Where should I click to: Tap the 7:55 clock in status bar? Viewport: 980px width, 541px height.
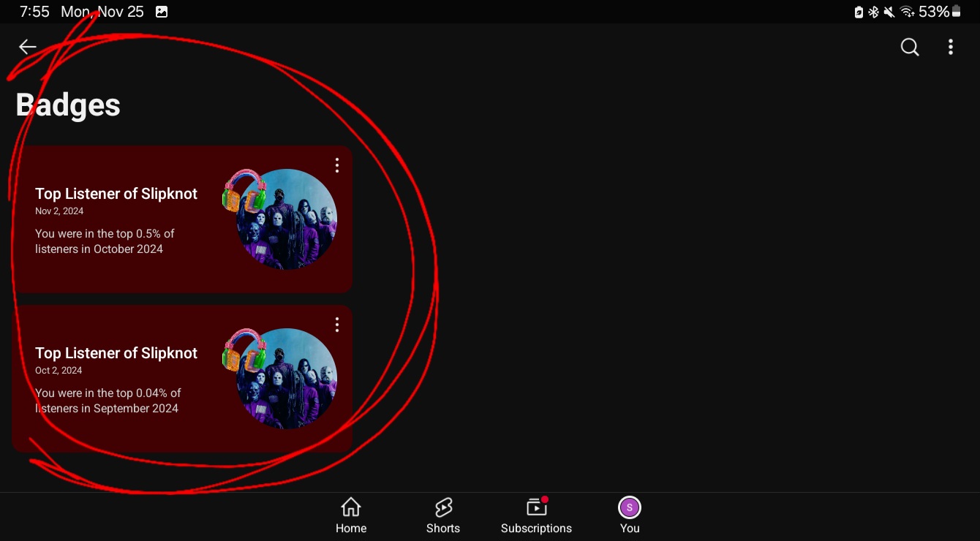coord(34,12)
